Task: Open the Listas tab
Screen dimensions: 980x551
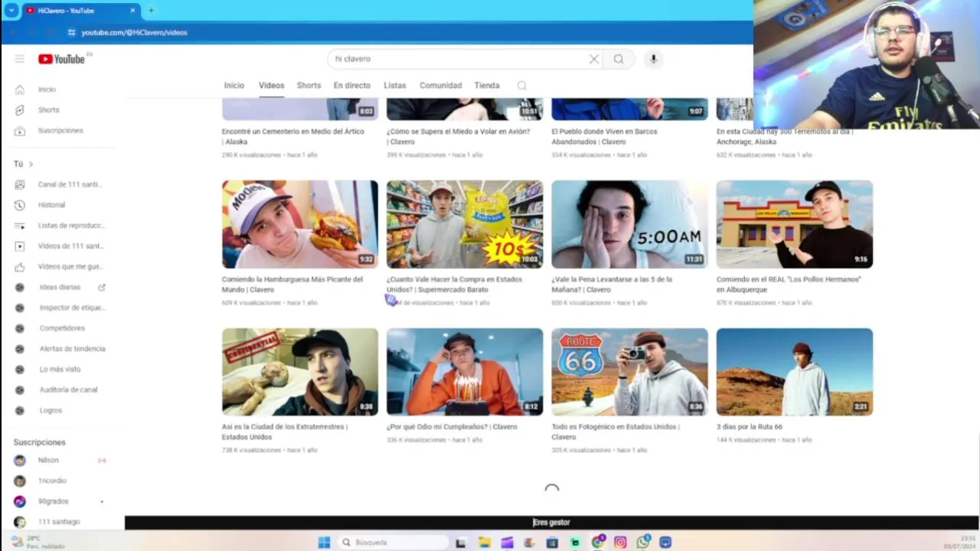Action: (395, 86)
